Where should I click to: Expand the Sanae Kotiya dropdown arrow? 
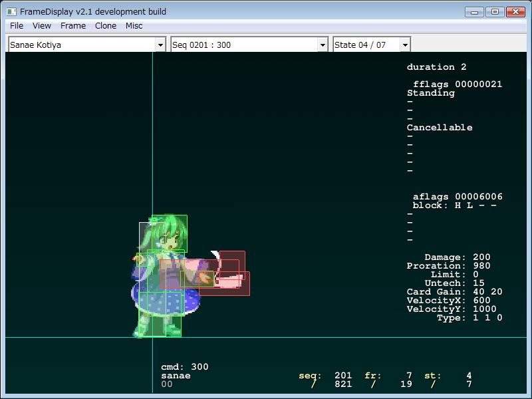[160, 45]
